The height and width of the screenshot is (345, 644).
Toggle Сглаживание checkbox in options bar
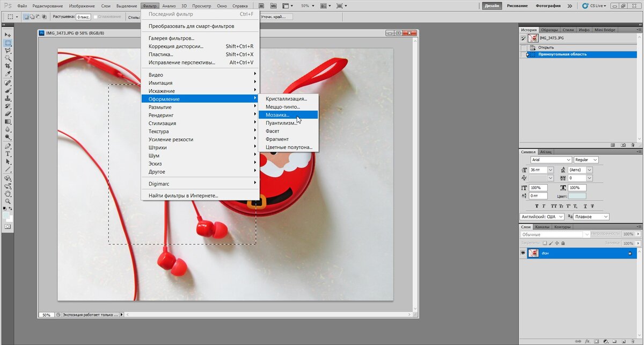pyautogui.click(x=96, y=17)
